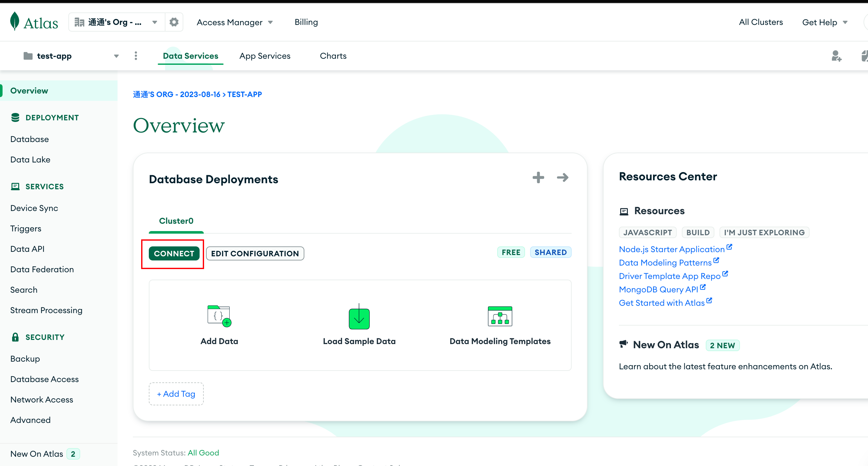Image resolution: width=868 pixels, height=466 pixels.
Task: Click the All Good system status link
Action: coord(203,453)
